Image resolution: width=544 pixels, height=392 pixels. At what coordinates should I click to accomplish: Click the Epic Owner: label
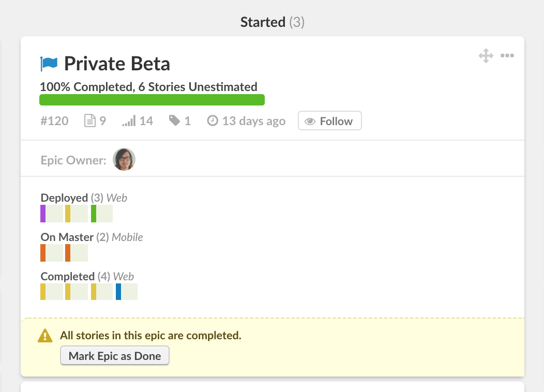[x=73, y=160]
